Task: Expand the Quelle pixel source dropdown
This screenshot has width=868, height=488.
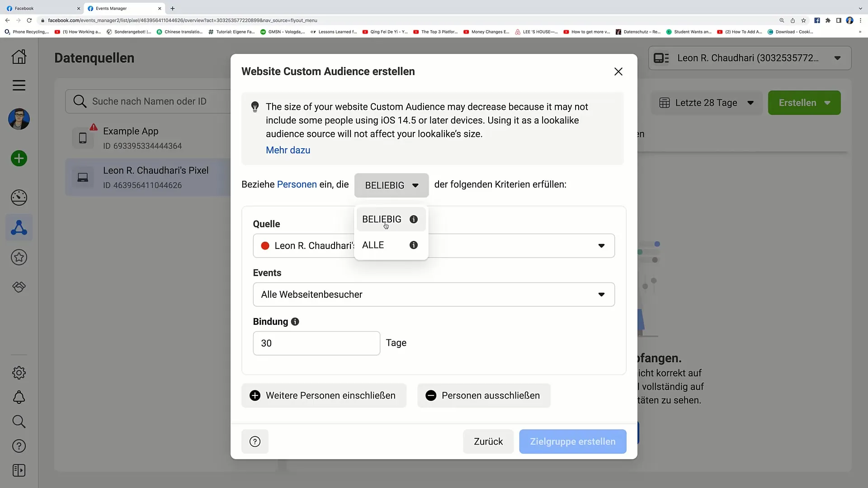Action: pos(602,245)
